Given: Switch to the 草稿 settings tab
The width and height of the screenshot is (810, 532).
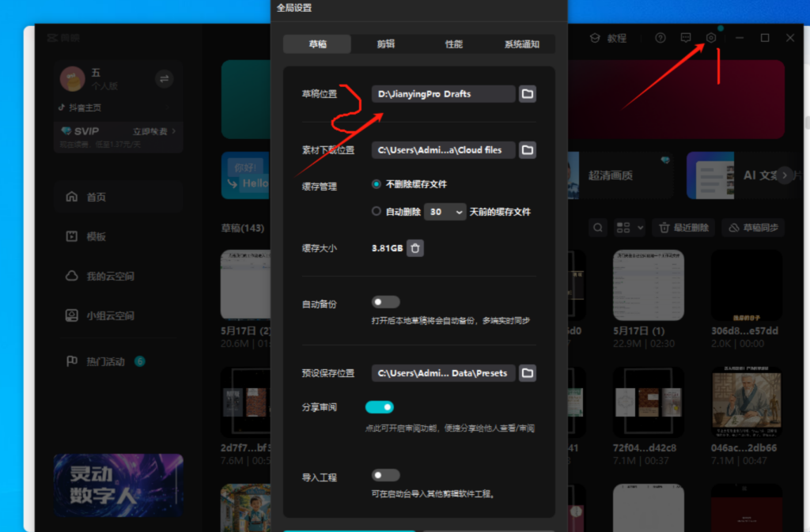Looking at the screenshot, I should pos(317,43).
